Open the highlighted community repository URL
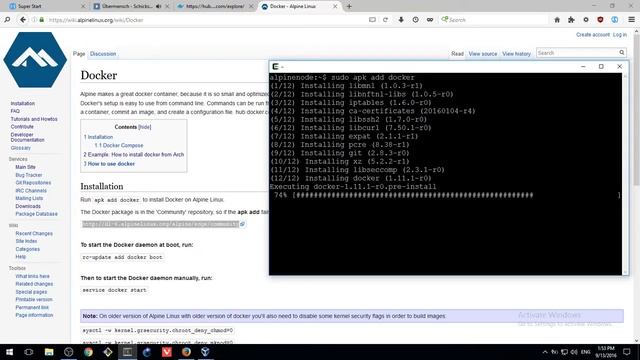This screenshot has width=640, height=360. tap(160, 224)
